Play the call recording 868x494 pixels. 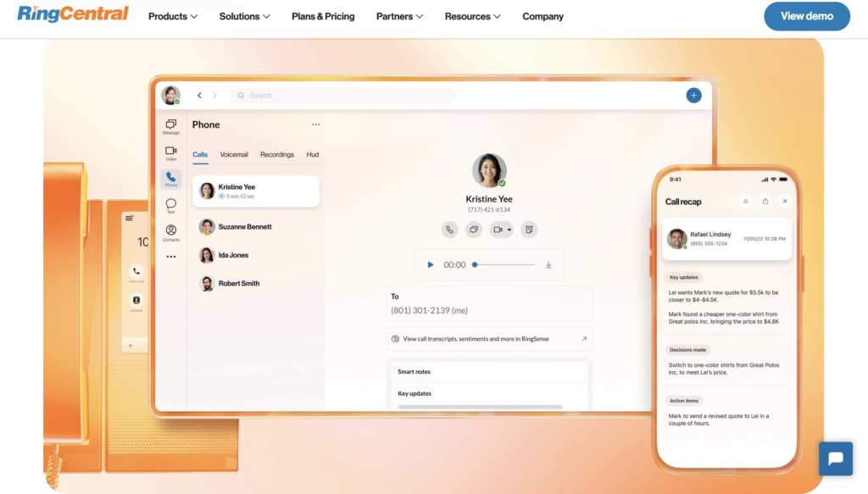point(430,265)
